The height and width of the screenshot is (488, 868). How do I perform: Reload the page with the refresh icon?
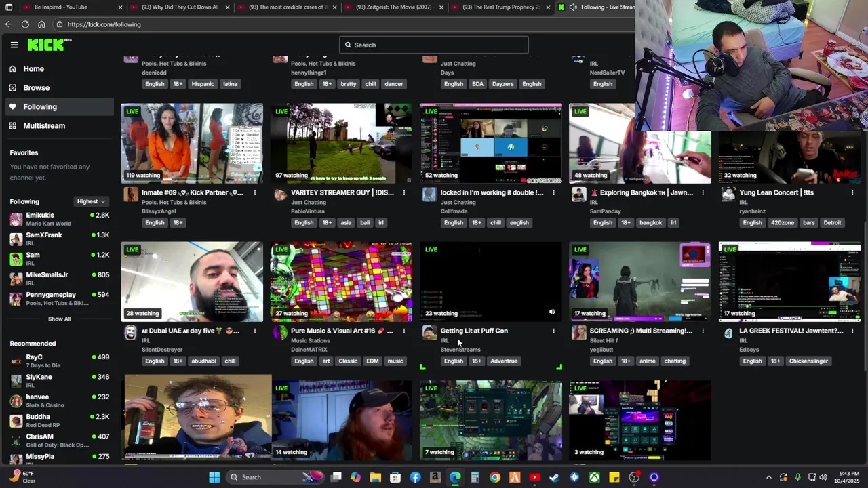pyautogui.click(x=25, y=24)
